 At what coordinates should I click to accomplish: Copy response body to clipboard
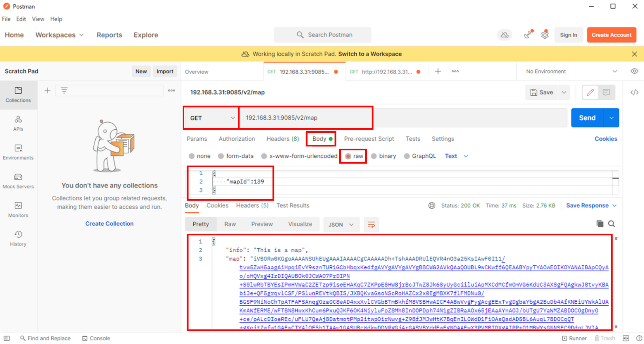(x=600, y=224)
